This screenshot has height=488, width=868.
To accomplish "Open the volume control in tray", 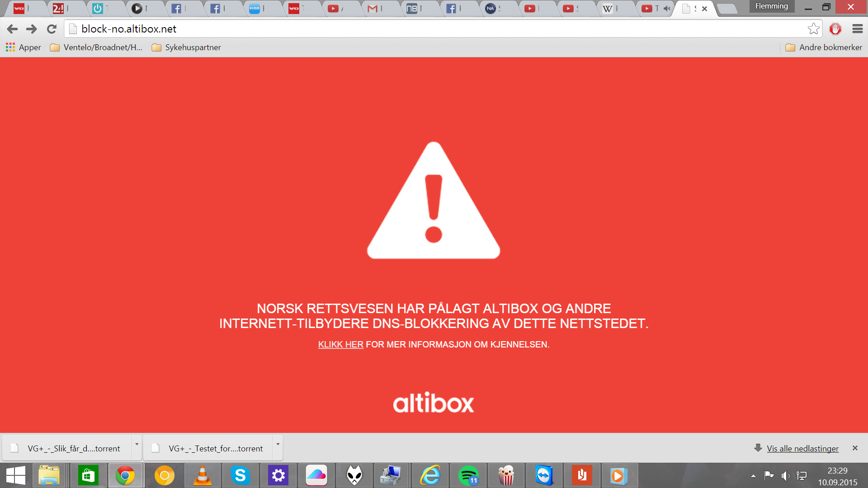I will [786, 476].
